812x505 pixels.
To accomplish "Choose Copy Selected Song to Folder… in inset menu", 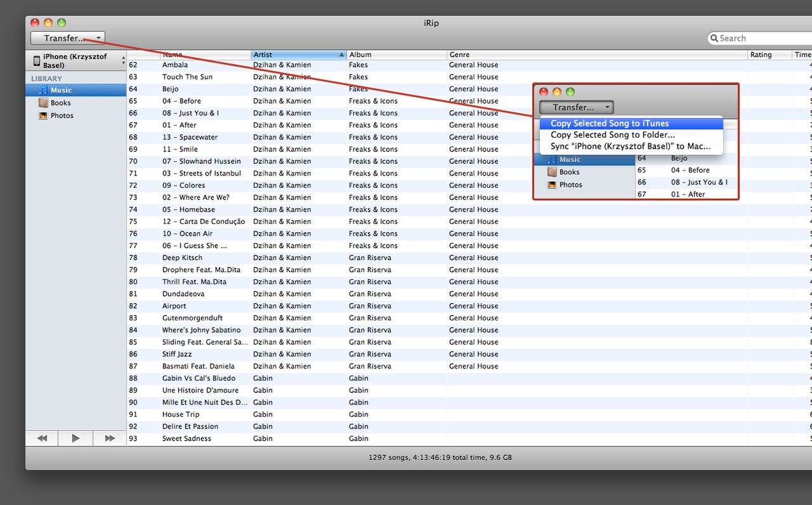I will 631,134.
